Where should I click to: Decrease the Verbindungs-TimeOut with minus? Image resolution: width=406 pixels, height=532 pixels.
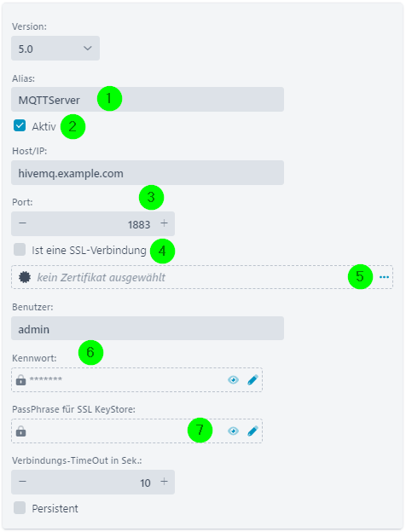[x=22, y=482]
